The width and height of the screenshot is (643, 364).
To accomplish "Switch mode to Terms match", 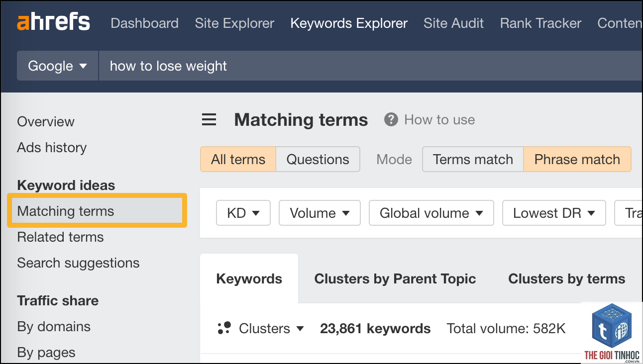I will [473, 159].
